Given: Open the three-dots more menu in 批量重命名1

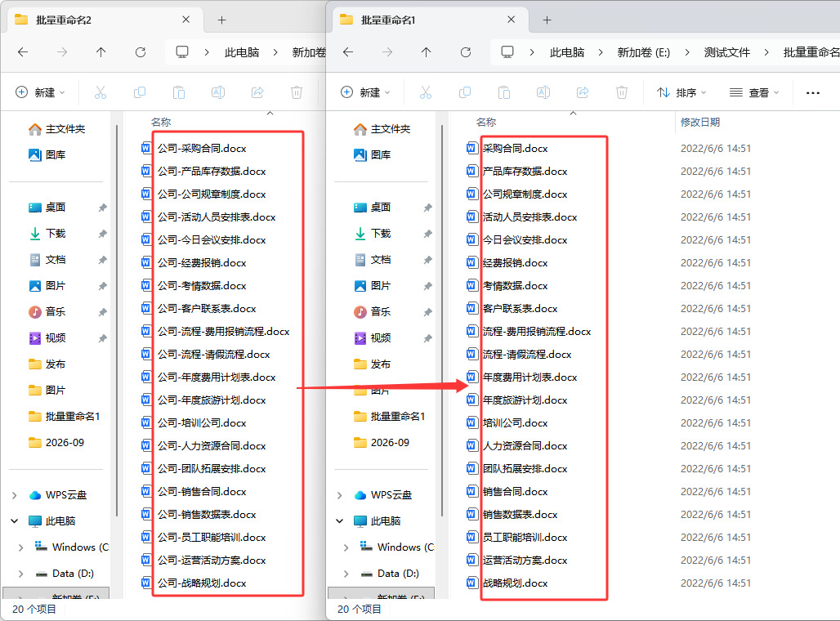Looking at the screenshot, I should tap(813, 93).
